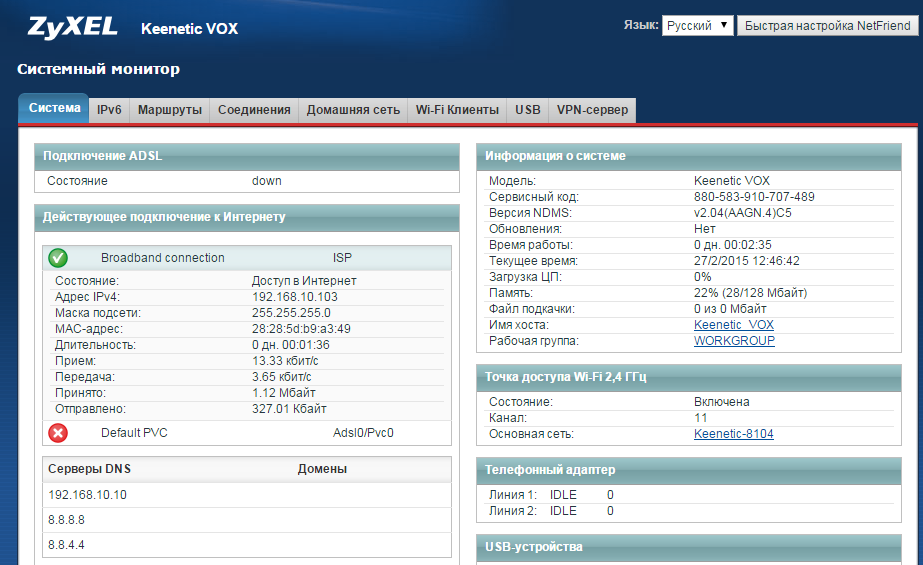This screenshot has height=565, width=923.
Task: Select the Домашняя сеть tab
Action: coord(353,110)
